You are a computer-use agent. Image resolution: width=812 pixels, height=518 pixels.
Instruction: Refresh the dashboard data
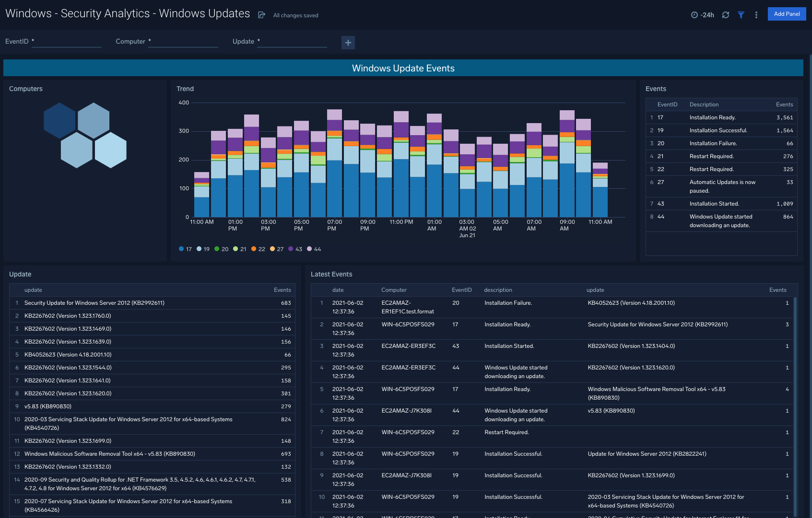pos(725,15)
